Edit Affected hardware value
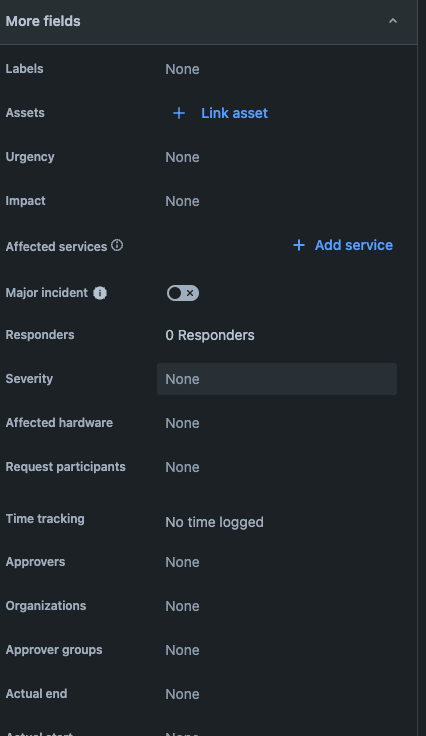 pyautogui.click(x=183, y=423)
